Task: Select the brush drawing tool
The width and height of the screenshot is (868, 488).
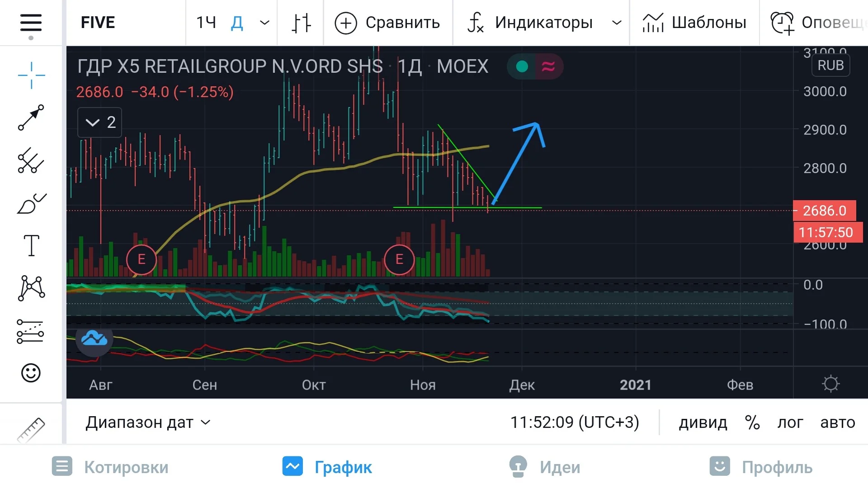Action: click(31, 203)
